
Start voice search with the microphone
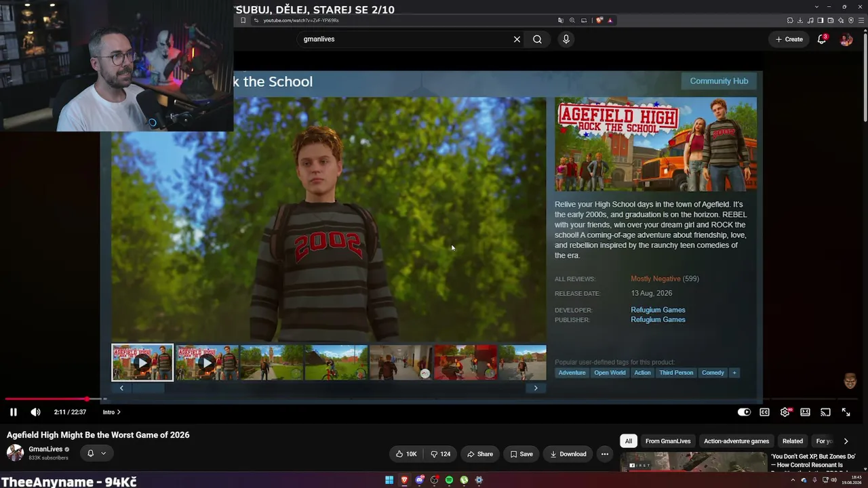pos(566,39)
